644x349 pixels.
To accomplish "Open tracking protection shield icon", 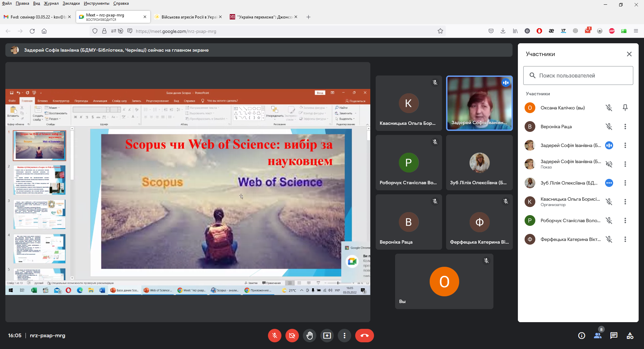I will 95,31.
